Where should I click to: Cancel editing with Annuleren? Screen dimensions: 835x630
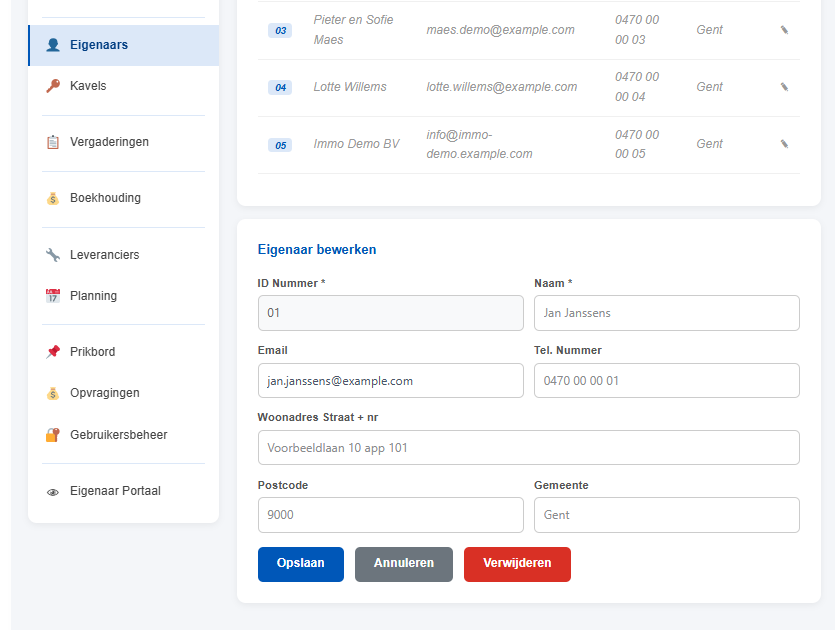[x=404, y=564]
